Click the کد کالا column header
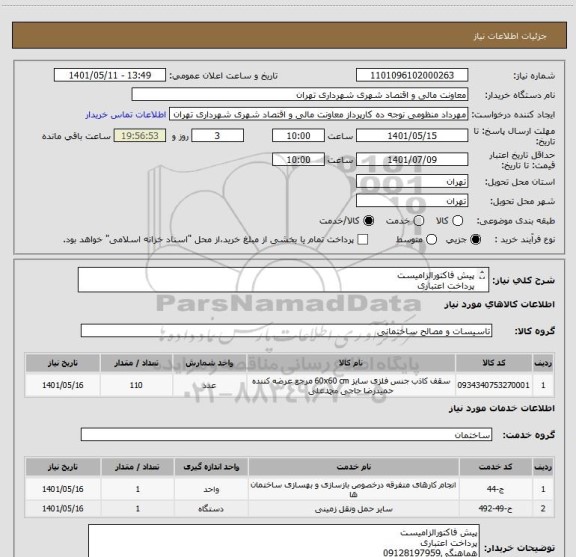Viewport: 576px width, 557px height. click(493, 363)
